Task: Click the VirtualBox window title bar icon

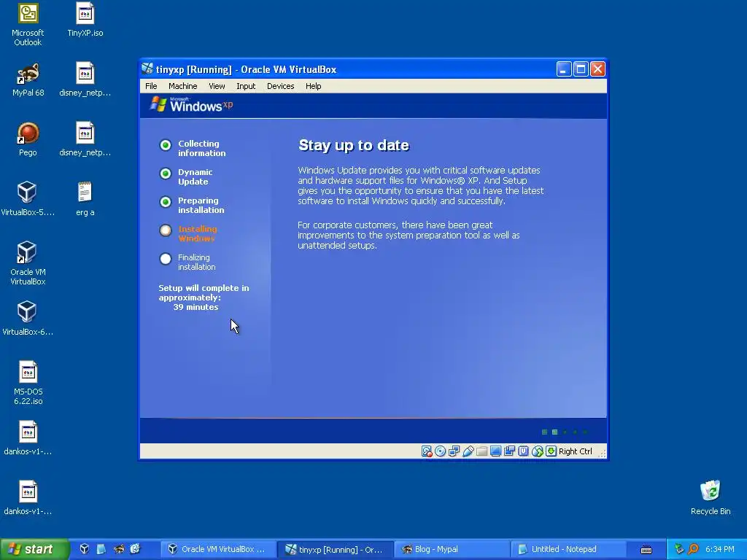Action: pos(147,69)
